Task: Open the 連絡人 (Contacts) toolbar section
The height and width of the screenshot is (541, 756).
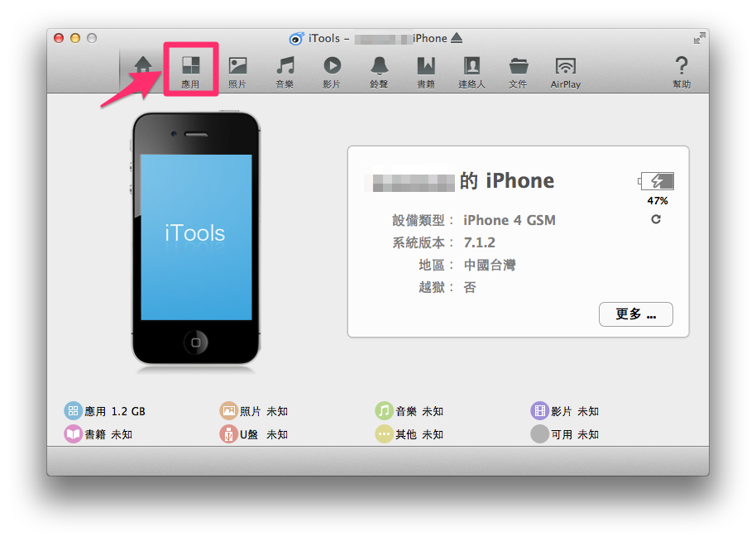Action: coord(472,72)
